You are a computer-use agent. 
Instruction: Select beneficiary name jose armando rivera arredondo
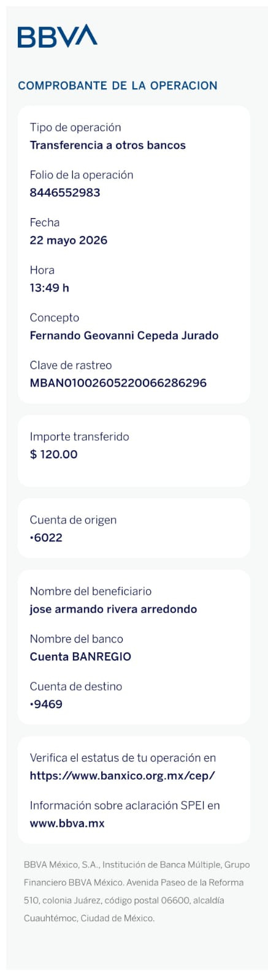click(113, 609)
